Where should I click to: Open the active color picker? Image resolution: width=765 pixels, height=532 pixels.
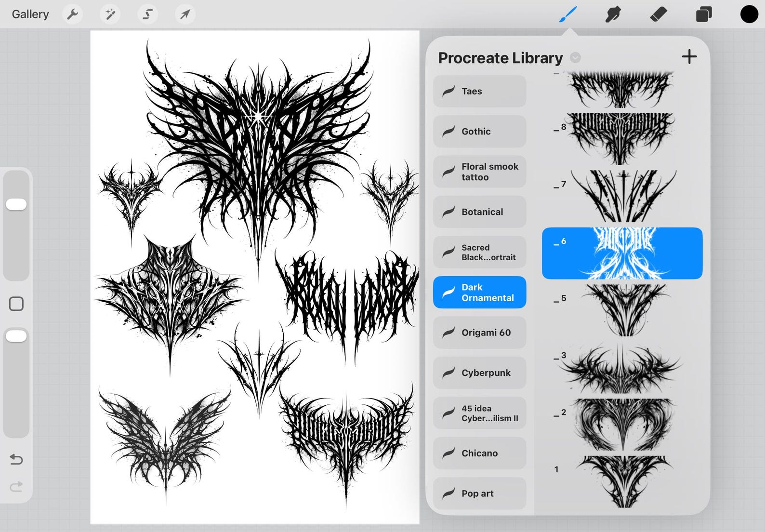(749, 14)
